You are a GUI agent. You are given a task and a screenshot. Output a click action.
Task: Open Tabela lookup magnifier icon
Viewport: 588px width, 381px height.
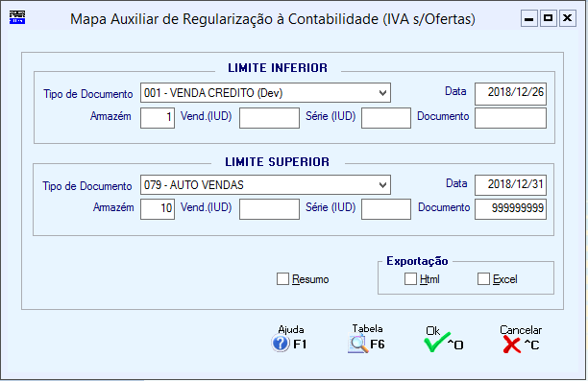(x=358, y=344)
